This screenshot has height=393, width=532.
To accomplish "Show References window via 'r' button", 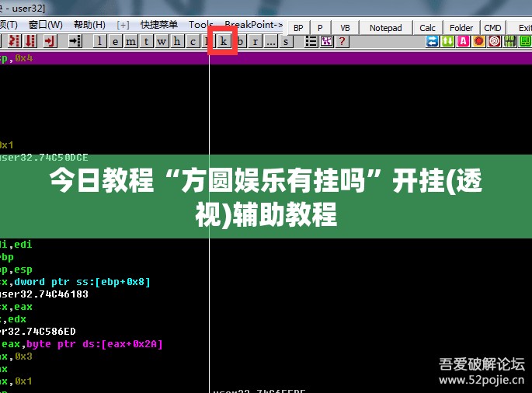I will (x=256, y=41).
